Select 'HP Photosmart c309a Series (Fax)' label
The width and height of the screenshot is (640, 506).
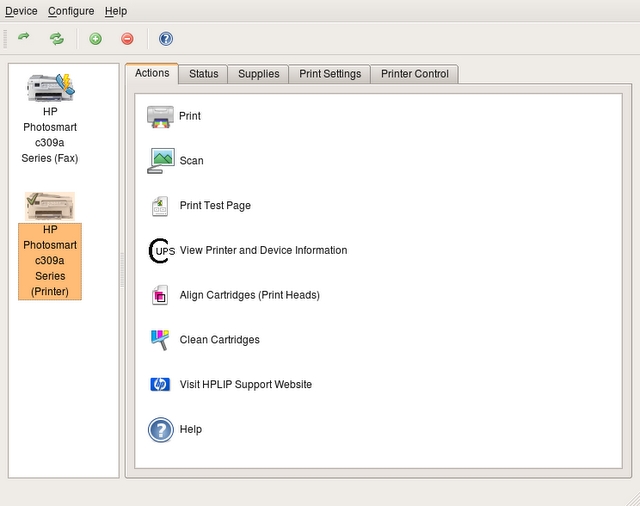[x=50, y=135]
